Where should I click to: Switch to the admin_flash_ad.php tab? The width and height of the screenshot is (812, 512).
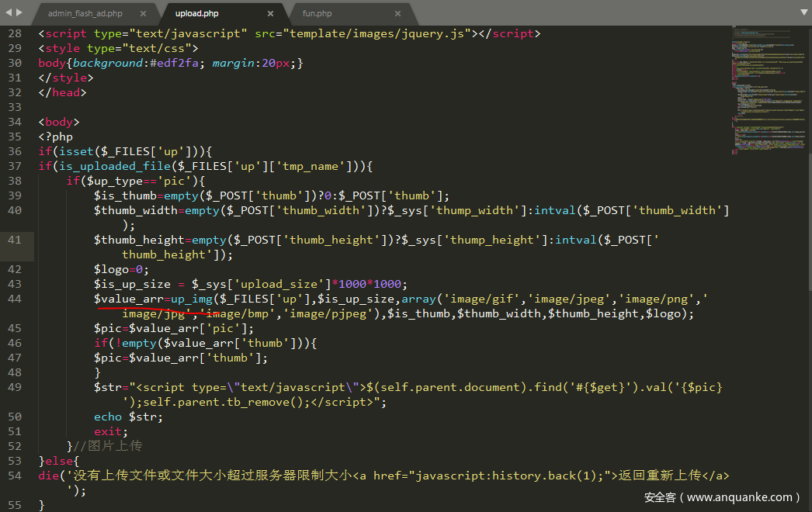pyautogui.click(x=85, y=13)
